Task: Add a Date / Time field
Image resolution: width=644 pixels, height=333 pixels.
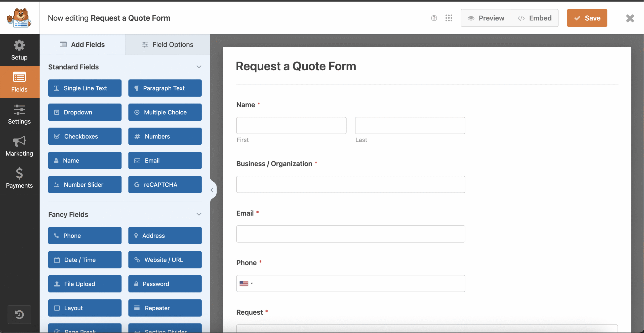Action: tap(85, 260)
